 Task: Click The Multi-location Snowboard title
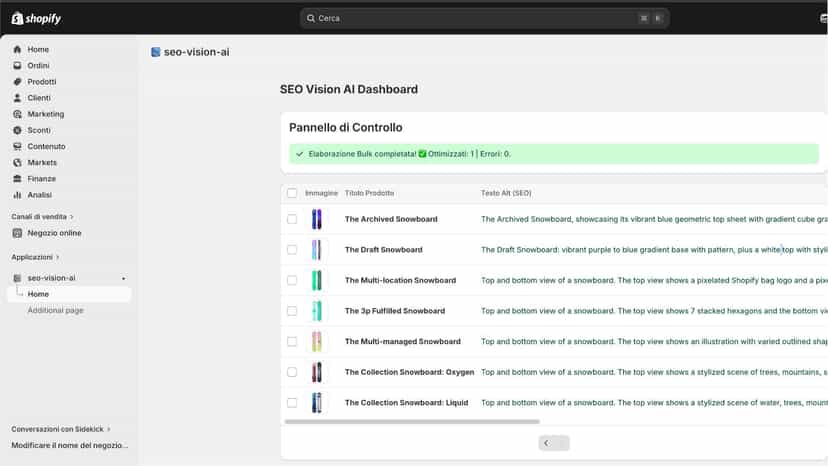tap(400, 281)
